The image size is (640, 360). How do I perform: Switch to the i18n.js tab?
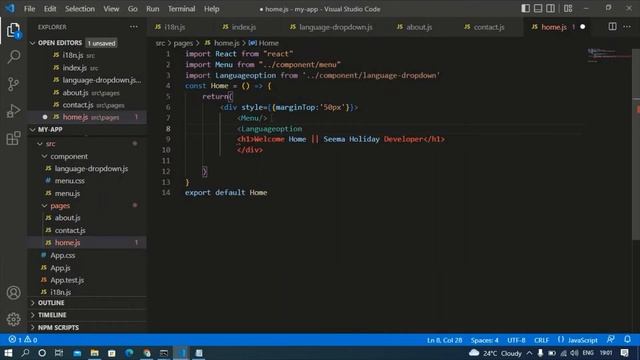175,27
